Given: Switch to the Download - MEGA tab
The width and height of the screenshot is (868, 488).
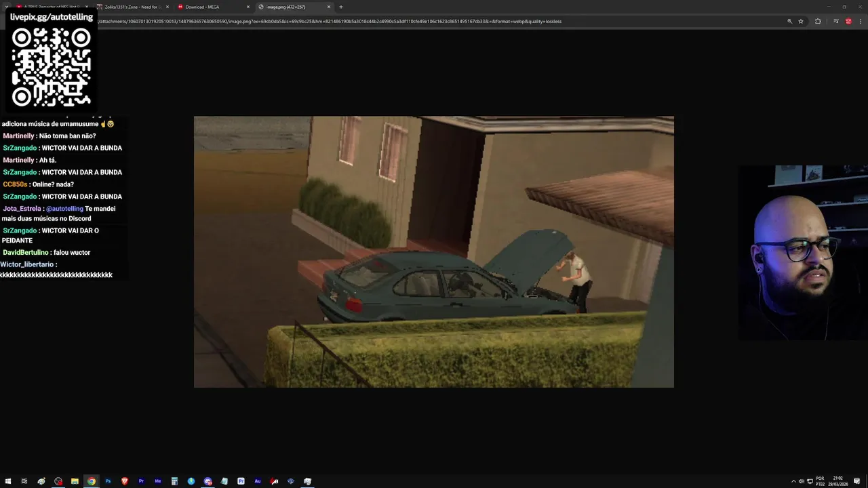Looking at the screenshot, I should coord(213,7).
